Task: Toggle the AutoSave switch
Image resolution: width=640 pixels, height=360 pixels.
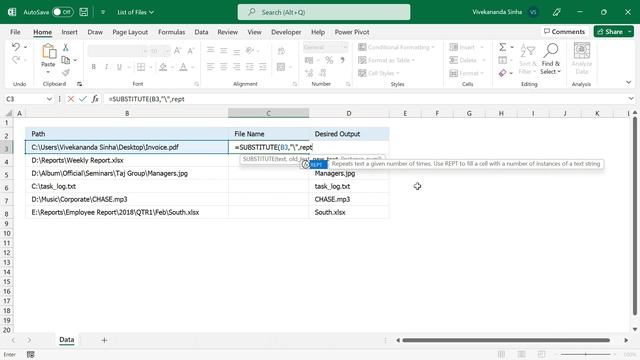Action: pyautogui.click(x=62, y=12)
